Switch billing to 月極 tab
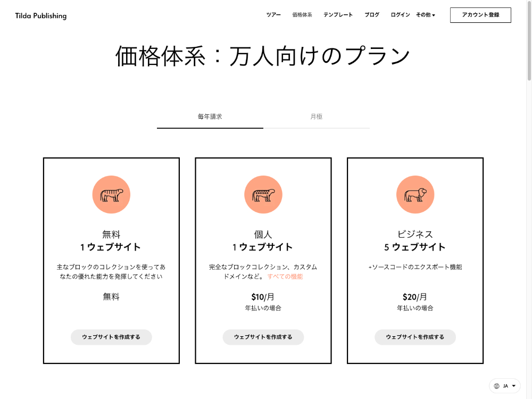 pos(317,117)
